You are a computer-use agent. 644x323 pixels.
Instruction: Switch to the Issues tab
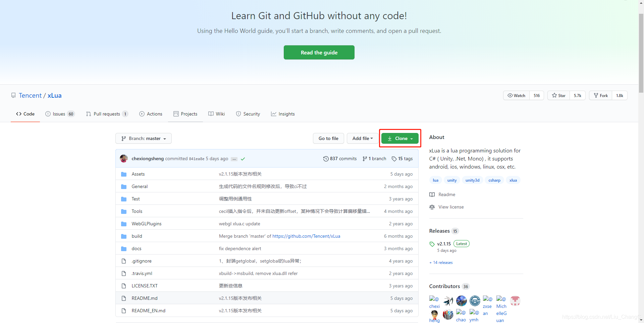point(60,114)
